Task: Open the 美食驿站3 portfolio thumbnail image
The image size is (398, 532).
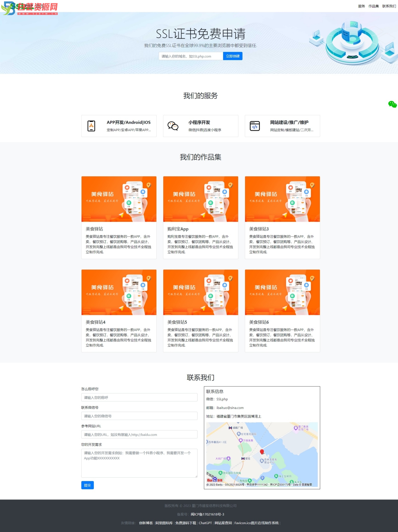Action: pyautogui.click(x=282, y=199)
